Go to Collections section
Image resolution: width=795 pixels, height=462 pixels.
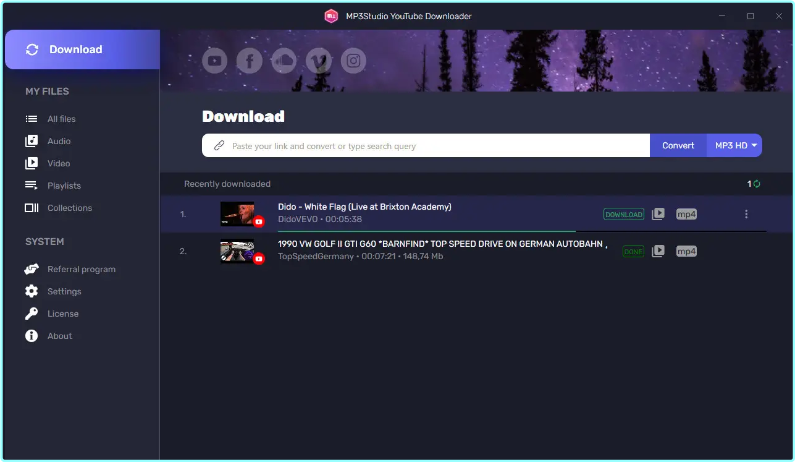[69, 208]
